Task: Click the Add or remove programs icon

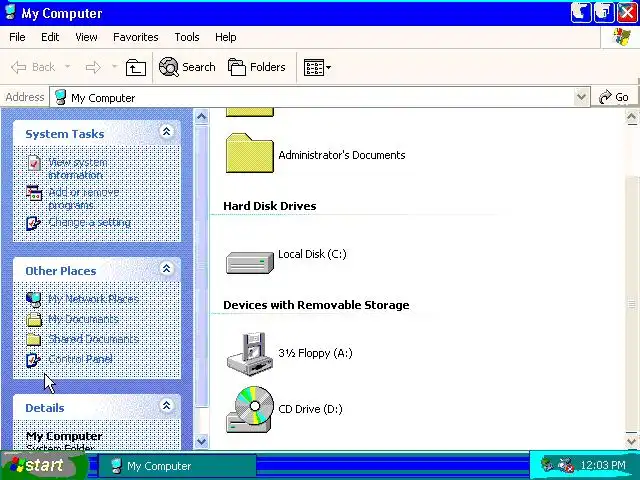Action: tap(34, 193)
